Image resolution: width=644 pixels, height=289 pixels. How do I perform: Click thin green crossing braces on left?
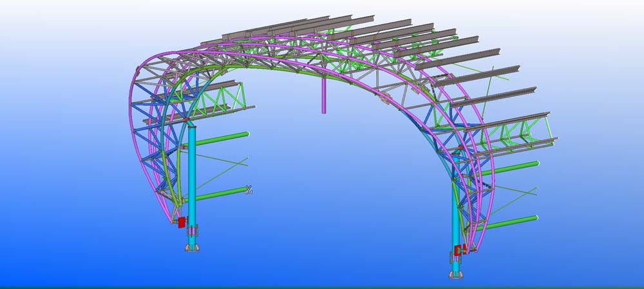point(225,163)
